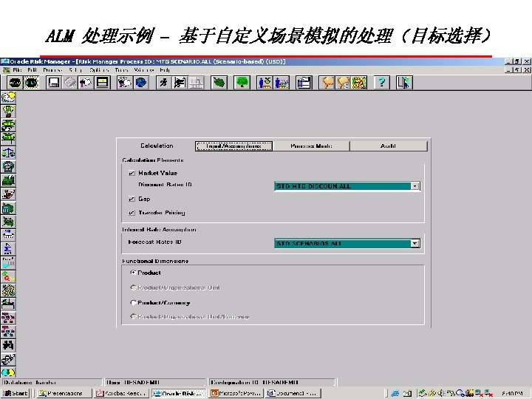Switch to Acrobat Reader taskbar button
The width and height of the screenshot is (532, 399).
121,393
